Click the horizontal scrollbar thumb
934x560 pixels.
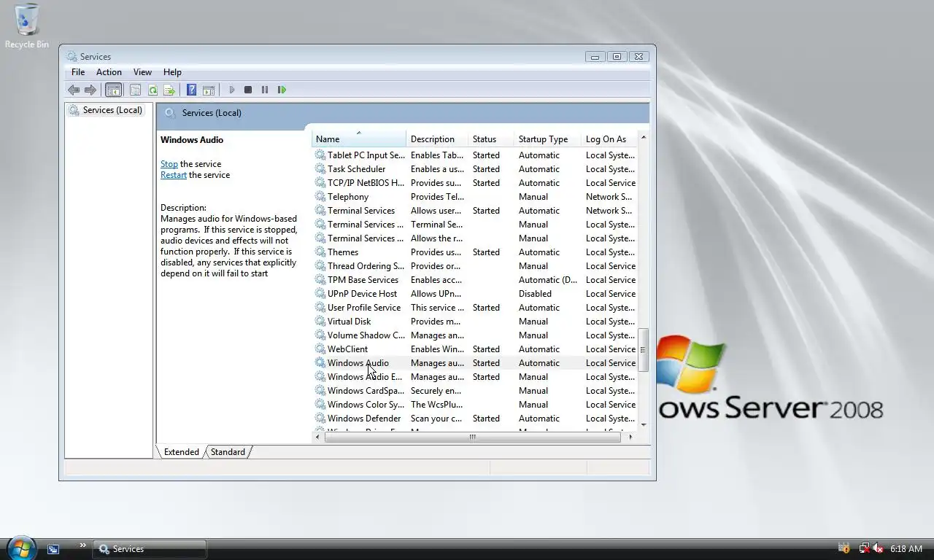(x=472, y=437)
